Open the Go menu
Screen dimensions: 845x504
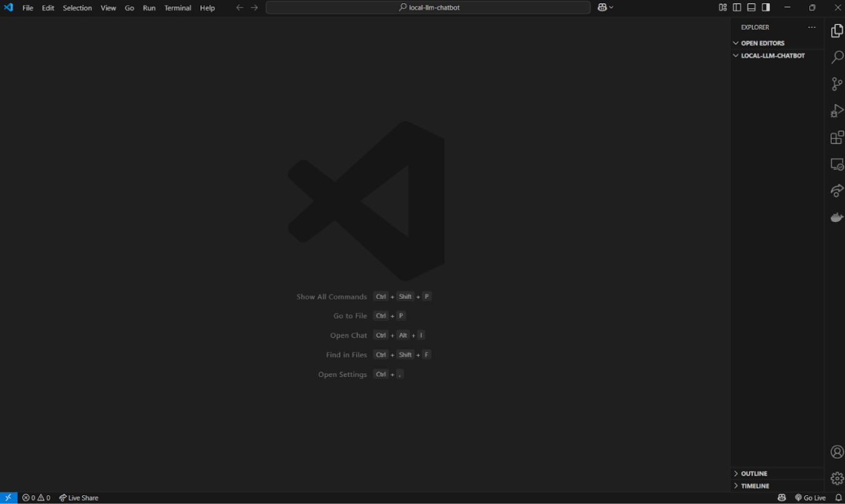click(130, 8)
